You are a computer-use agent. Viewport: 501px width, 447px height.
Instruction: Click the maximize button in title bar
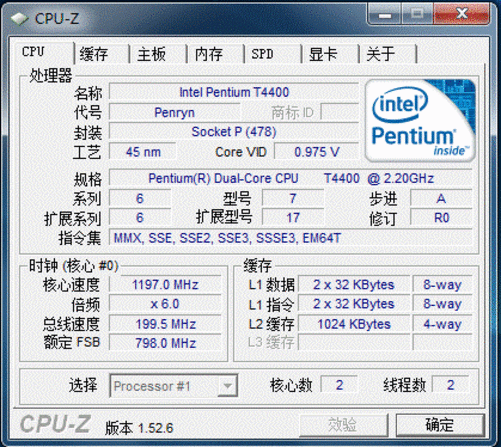coord(417,14)
